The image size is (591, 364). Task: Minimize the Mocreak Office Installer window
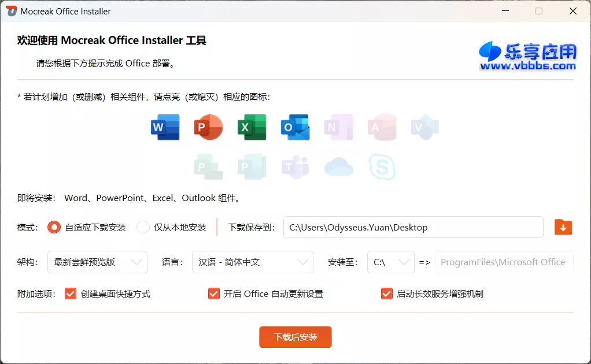tap(505, 11)
